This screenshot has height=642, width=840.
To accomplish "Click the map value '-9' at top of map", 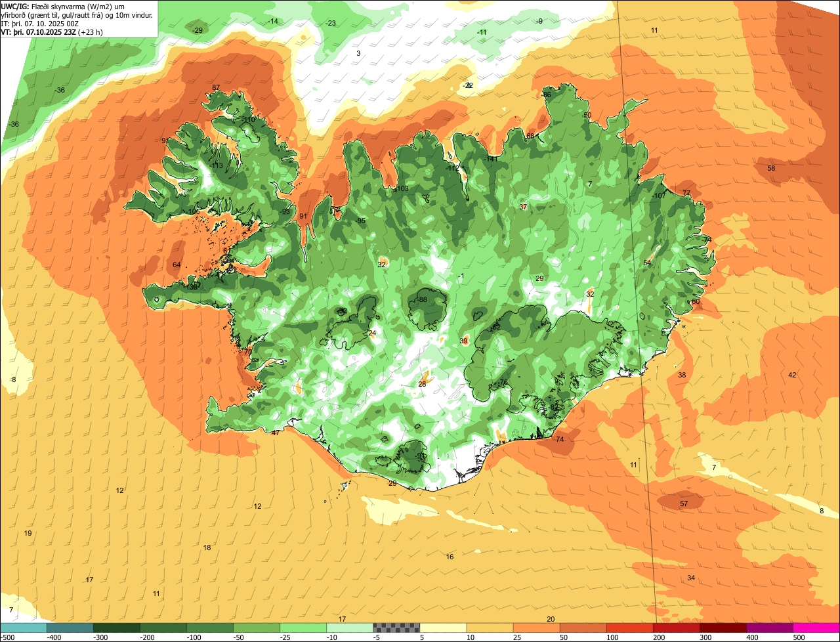I will tap(539, 21).
